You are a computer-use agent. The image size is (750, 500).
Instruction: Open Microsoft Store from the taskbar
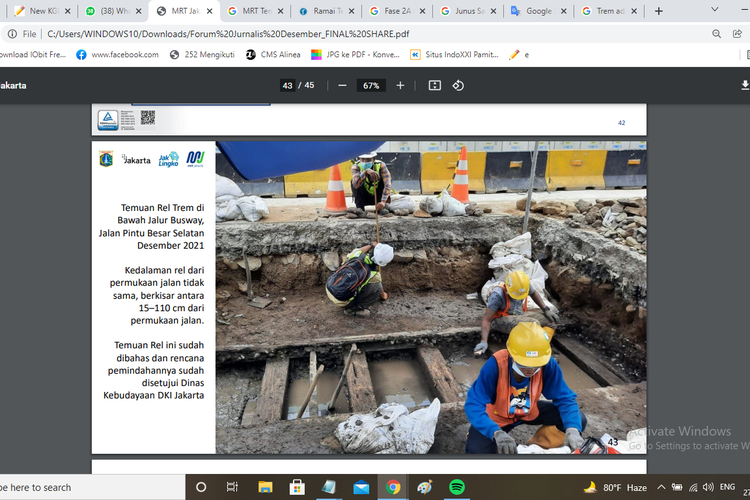[297, 487]
